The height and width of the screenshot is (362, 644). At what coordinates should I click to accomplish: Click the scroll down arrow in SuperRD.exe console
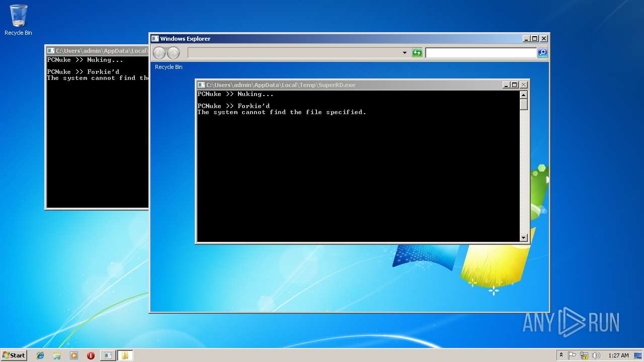point(524,238)
